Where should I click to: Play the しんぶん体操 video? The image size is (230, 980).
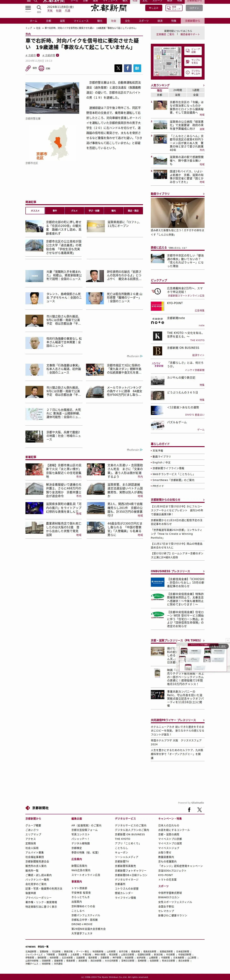click(178, 213)
